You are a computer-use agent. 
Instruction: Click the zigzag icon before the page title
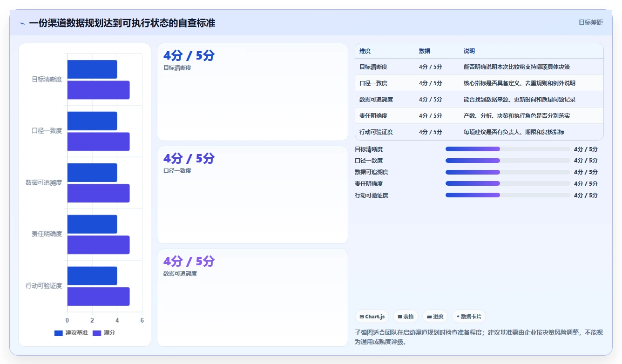(x=22, y=23)
